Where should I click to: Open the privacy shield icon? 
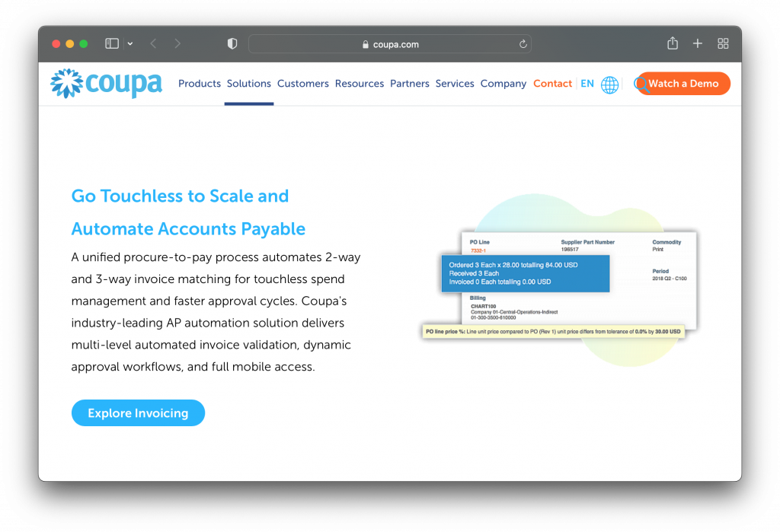tap(232, 43)
